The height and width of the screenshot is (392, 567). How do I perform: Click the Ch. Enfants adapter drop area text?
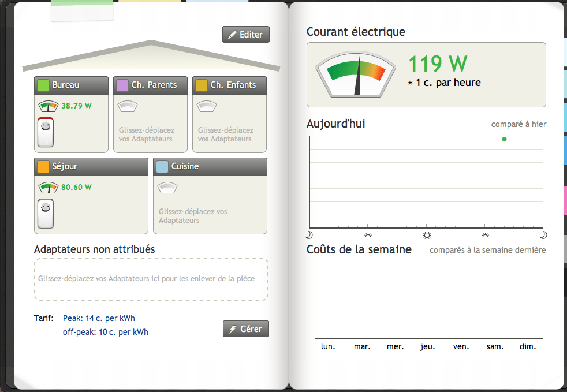click(226, 135)
